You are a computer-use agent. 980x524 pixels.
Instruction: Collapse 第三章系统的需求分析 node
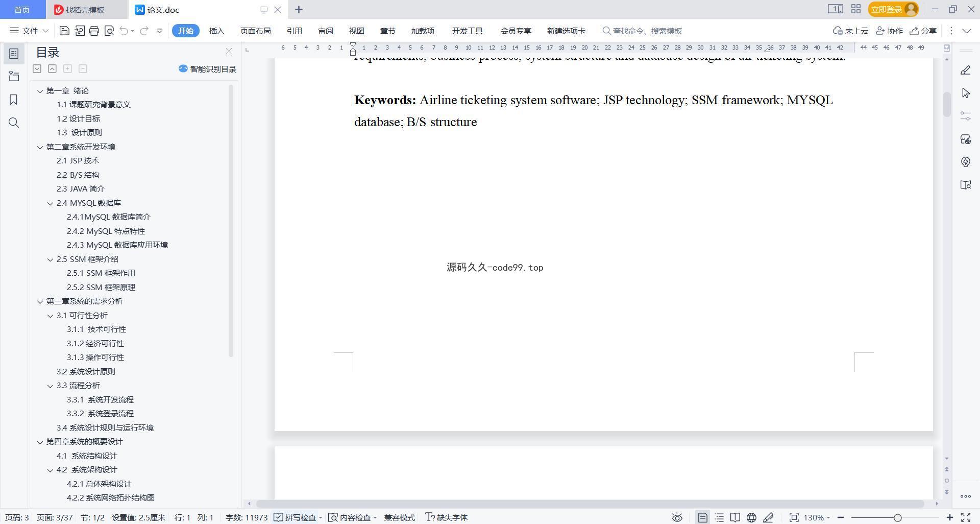coord(40,301)
